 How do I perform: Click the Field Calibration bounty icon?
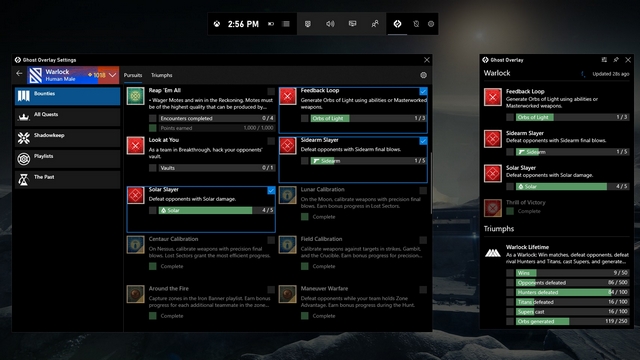pyautogui.click(x=287, y=244)
